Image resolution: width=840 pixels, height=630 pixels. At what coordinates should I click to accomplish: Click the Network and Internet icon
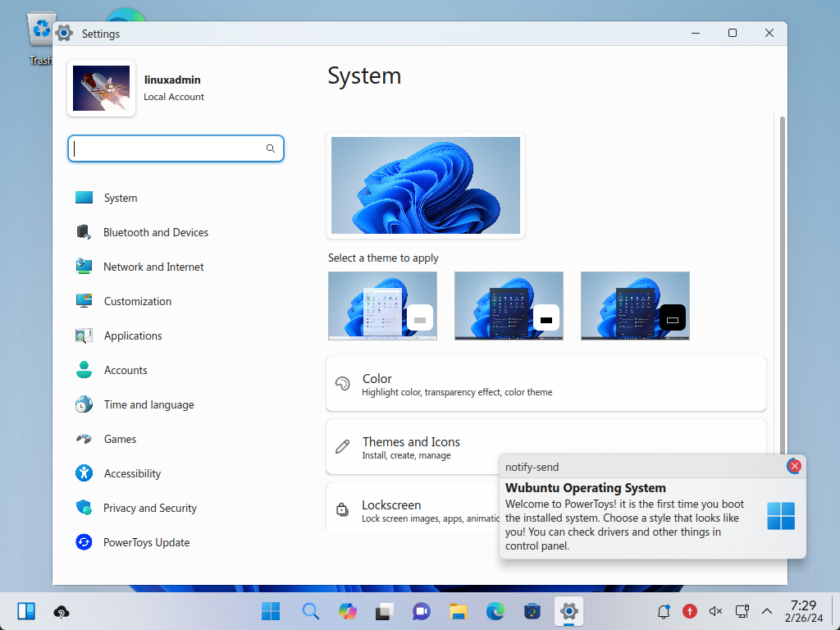click(x=84, y=267)
